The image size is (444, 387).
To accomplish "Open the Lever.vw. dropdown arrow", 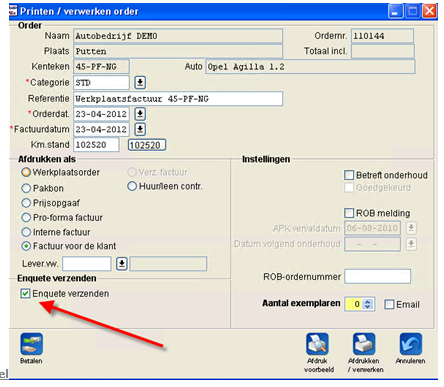I will pos(122,264).
